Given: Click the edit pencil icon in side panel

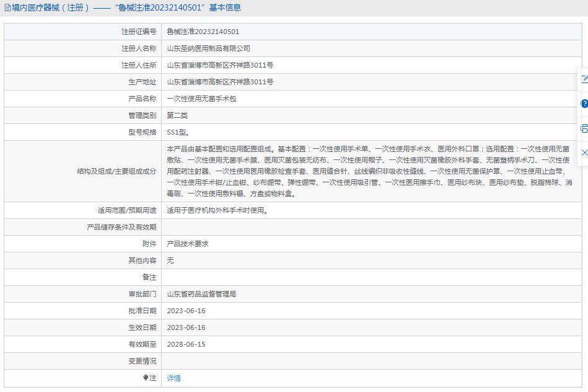Looking at the screenshot, I should [x=584, y=79].
